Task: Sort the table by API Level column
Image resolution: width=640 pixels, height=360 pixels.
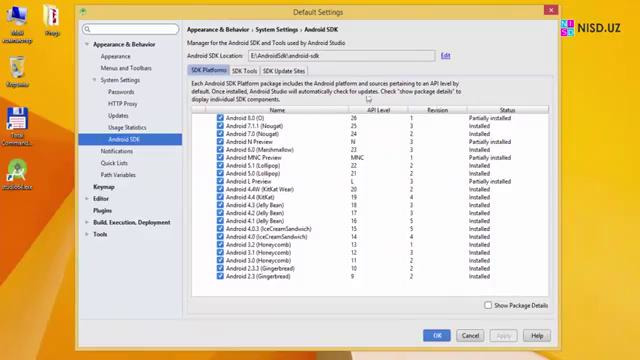Action: [x=378, y=110]
